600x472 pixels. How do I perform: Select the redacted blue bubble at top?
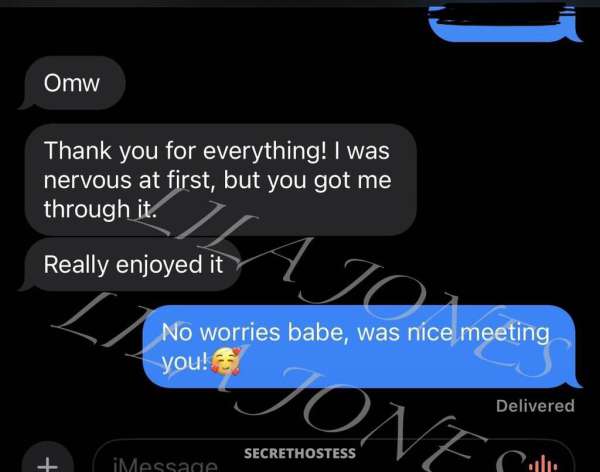coord(504,23)
